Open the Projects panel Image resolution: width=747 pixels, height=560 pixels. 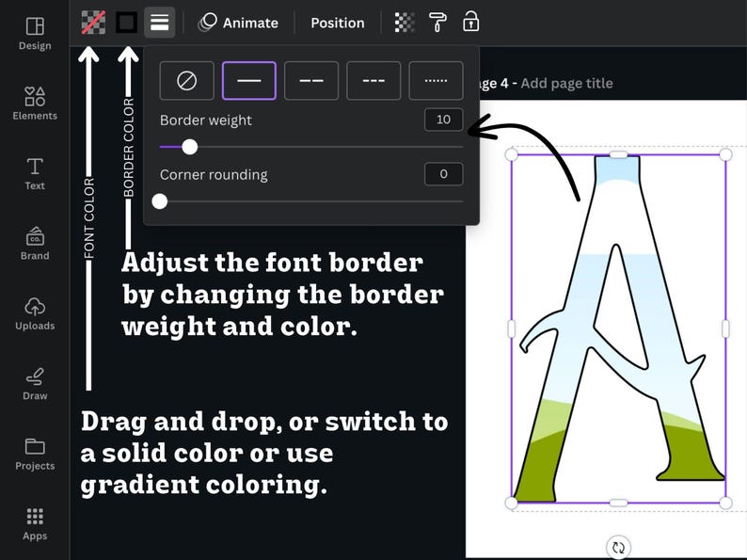pos(35,454)
